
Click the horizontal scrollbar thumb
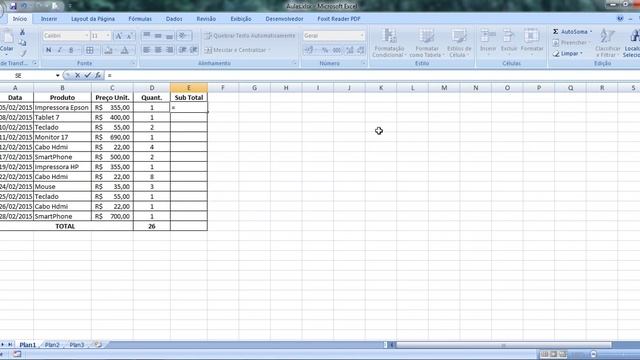click(504, 345)
